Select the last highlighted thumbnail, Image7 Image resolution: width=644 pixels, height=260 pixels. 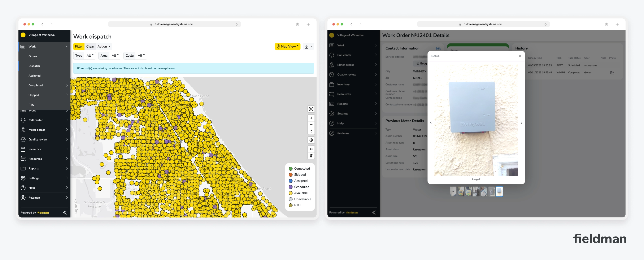point(499,191)
